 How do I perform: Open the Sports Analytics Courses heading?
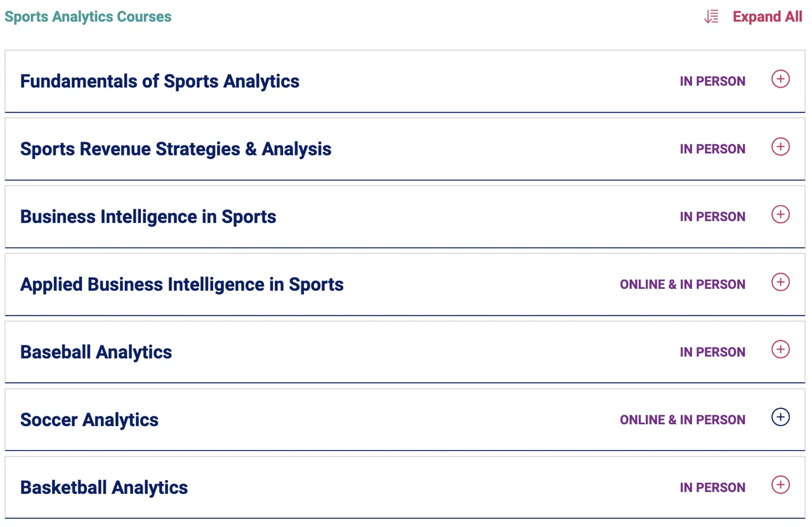pos(88,17)
